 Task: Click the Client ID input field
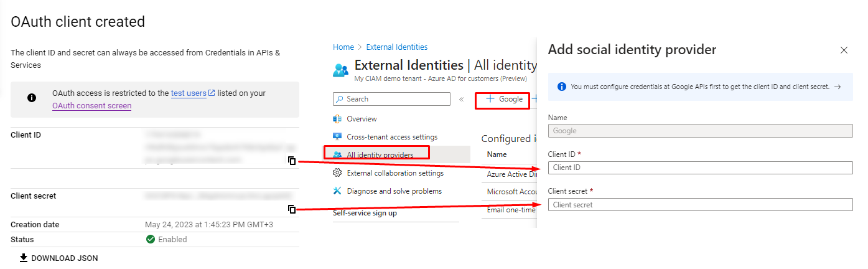(700, 168)
